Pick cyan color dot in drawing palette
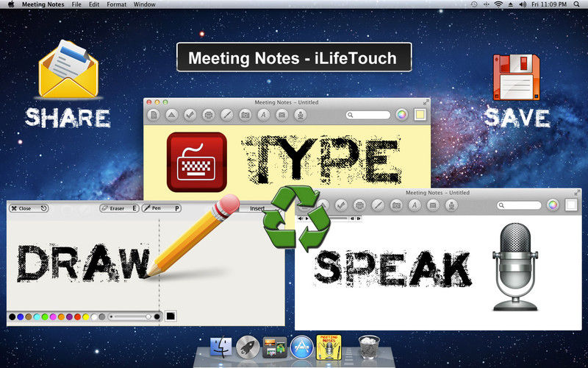The height and width of the screenshot is (368, 588). (37, 317)
